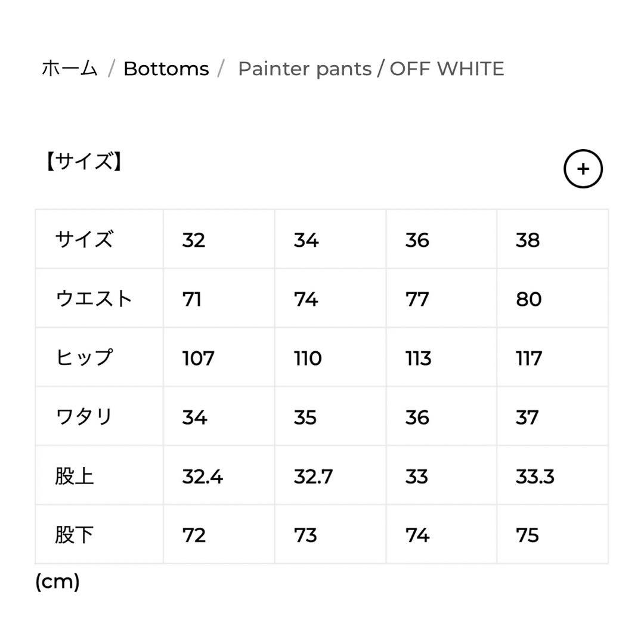
Task: Click the 股上 row label
Action: click(74, 476)
